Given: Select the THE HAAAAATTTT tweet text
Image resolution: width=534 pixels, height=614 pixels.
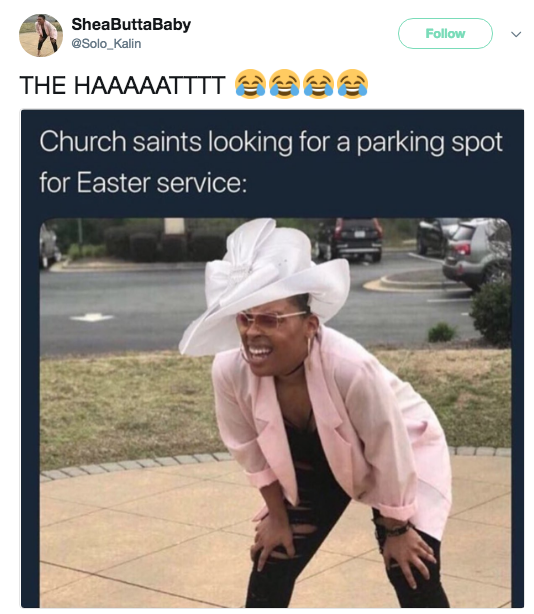Looking at the screenshot, I should tap(123, 85).
